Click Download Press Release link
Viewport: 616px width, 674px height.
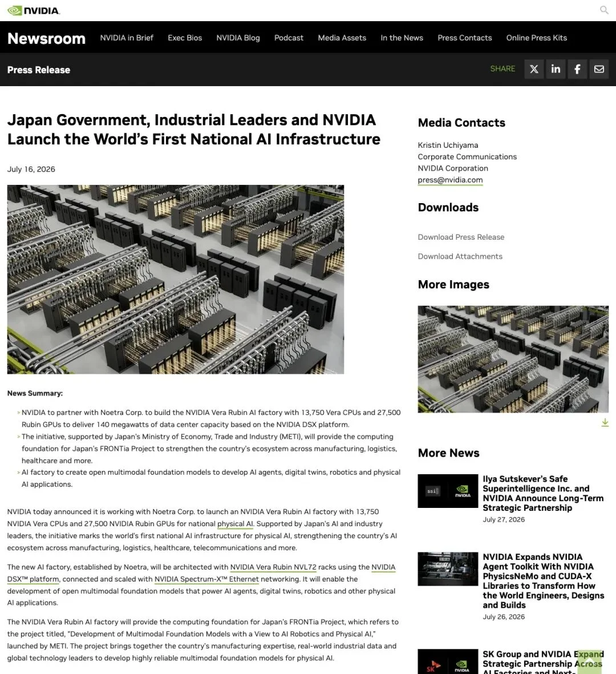coord(461,237)
